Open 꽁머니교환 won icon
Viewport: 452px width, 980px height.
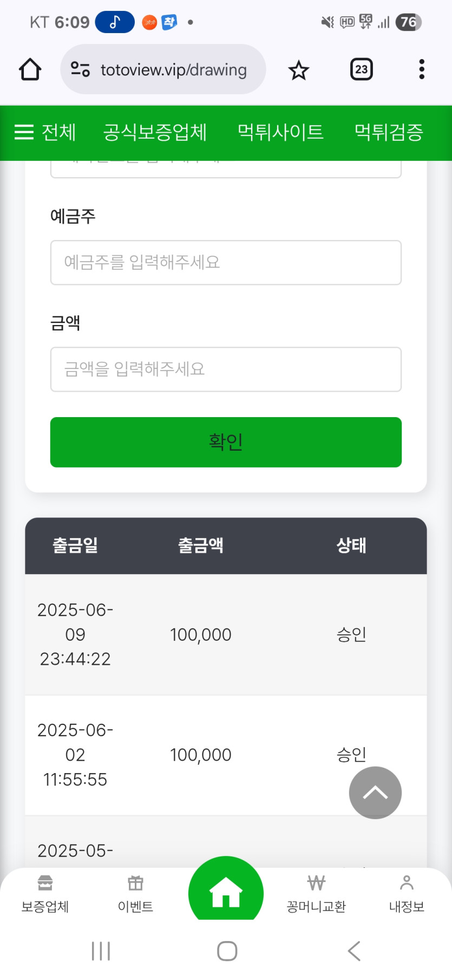[x=316, y=893]
